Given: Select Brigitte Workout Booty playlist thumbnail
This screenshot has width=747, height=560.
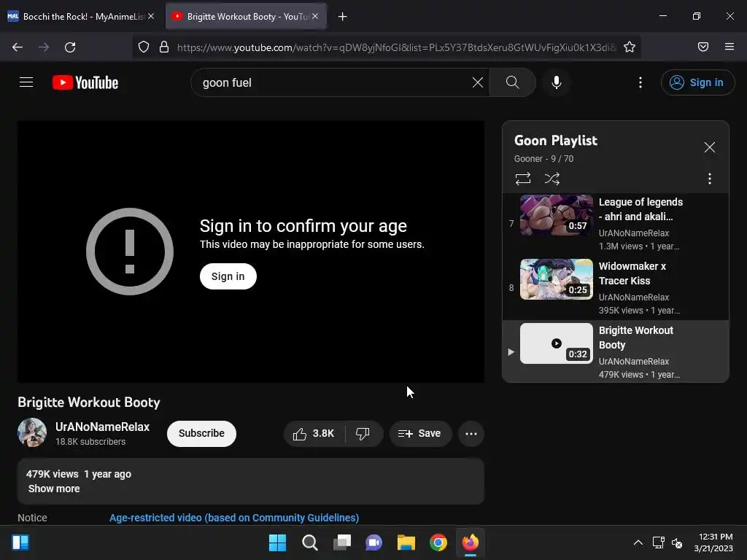Looking at the screenshot, I should pos(557,343).
